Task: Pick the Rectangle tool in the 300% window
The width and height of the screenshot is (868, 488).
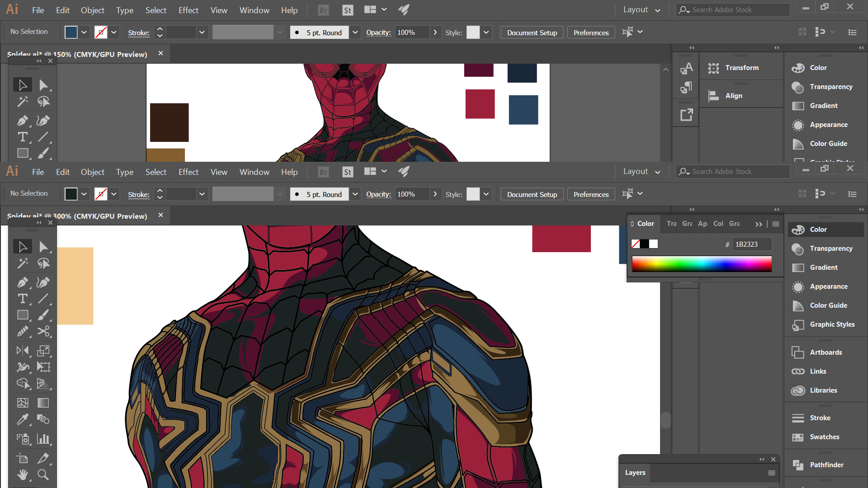Action: (23, 315)
